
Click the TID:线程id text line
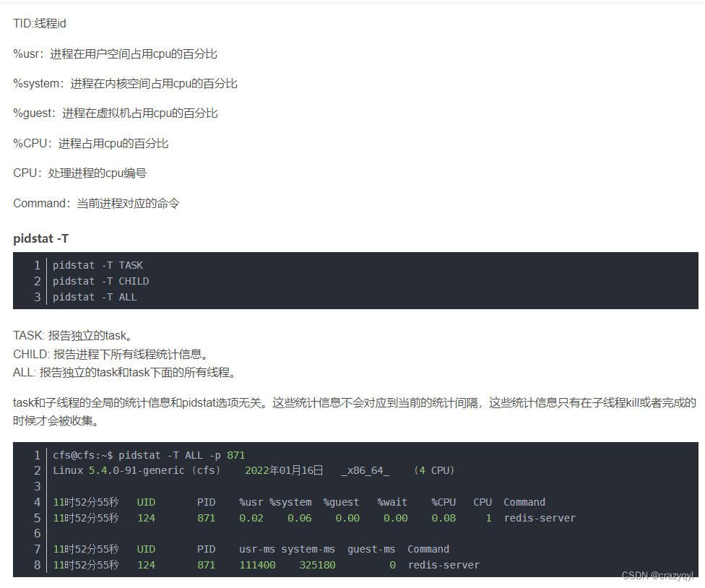(x=38, y=23)
